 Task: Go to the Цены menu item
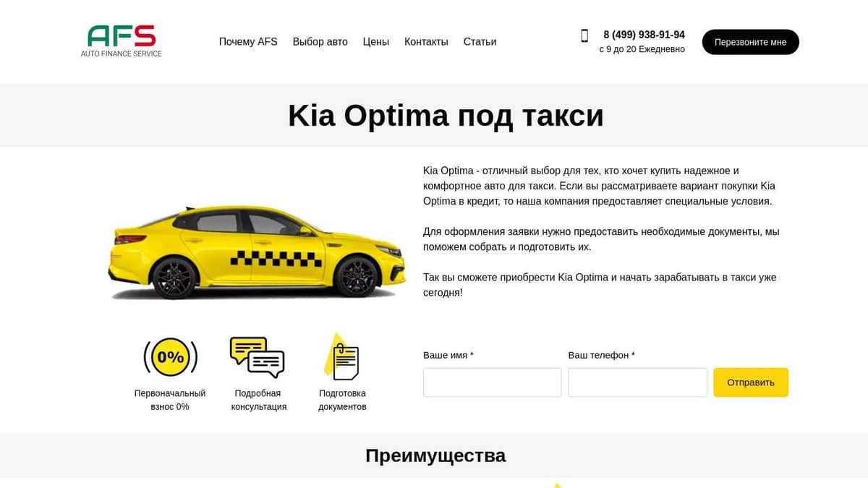click(x=376, y=42)
